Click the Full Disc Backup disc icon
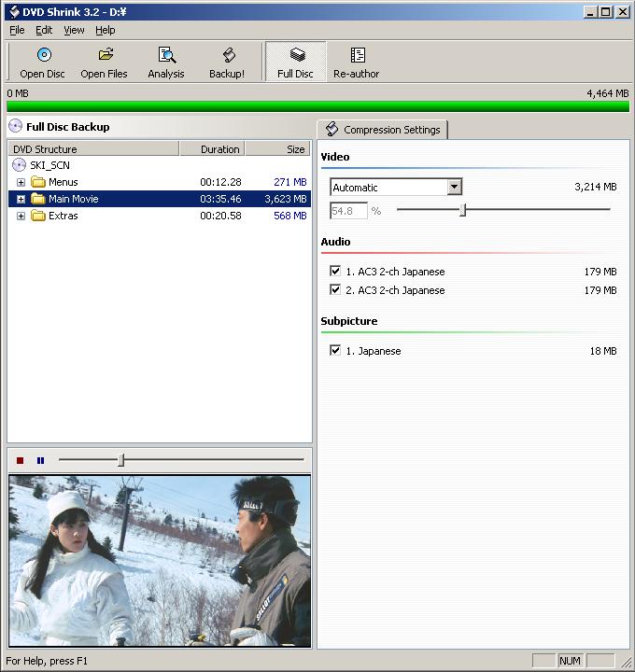 pyautogui.click(x=16, y=126)
